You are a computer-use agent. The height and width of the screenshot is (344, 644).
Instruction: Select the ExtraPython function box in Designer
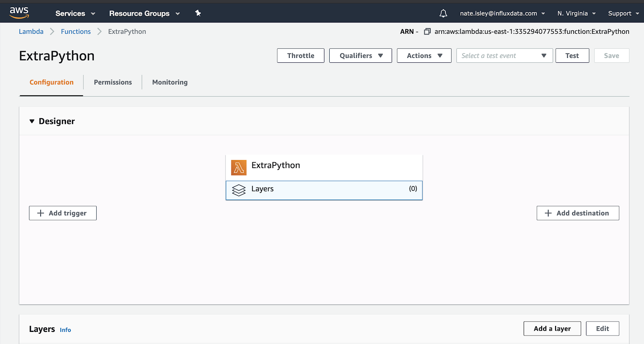324,168
